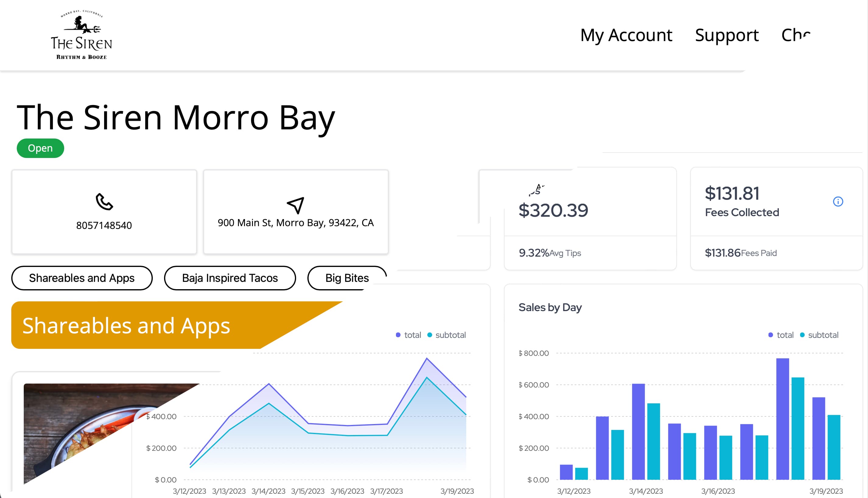Click the 3/19/2023 label under the line chart
This screenshot has width=868, height=498.
(x=457, y=491)
